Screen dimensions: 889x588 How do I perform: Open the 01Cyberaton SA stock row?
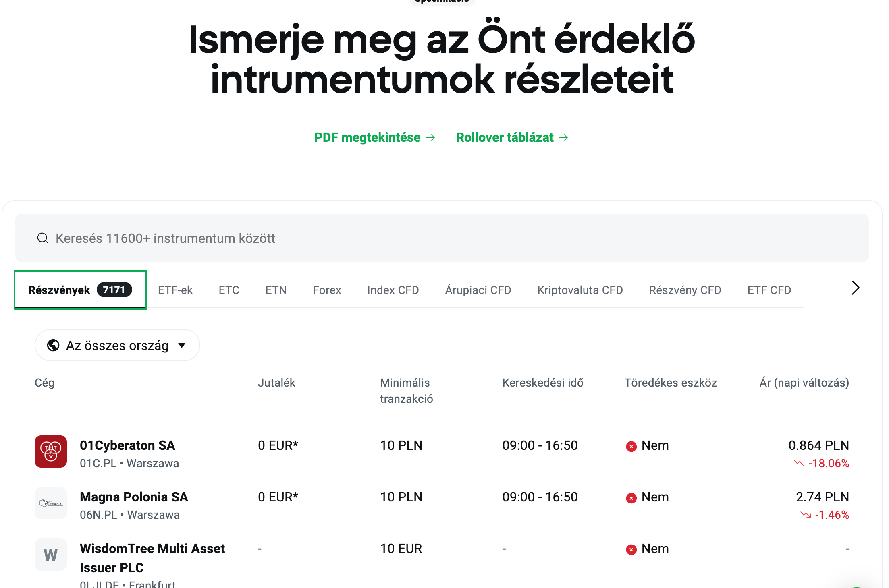coord(127,445)
